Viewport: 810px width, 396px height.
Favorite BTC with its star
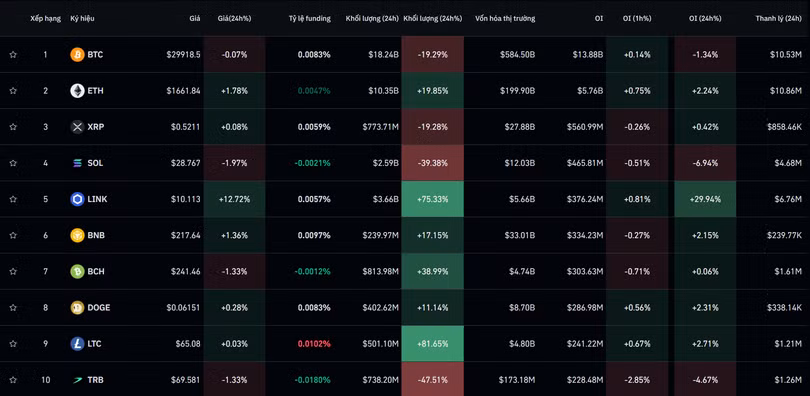[x=13, y=55]
